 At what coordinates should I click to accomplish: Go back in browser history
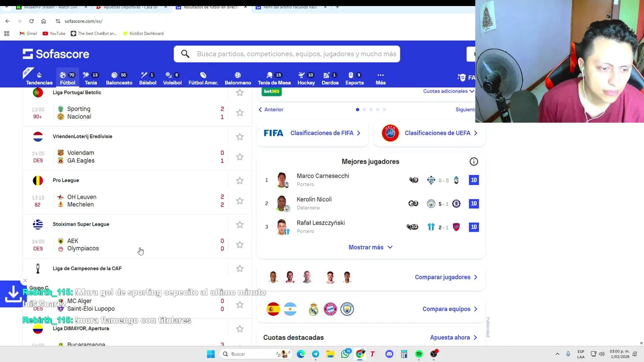7,21
